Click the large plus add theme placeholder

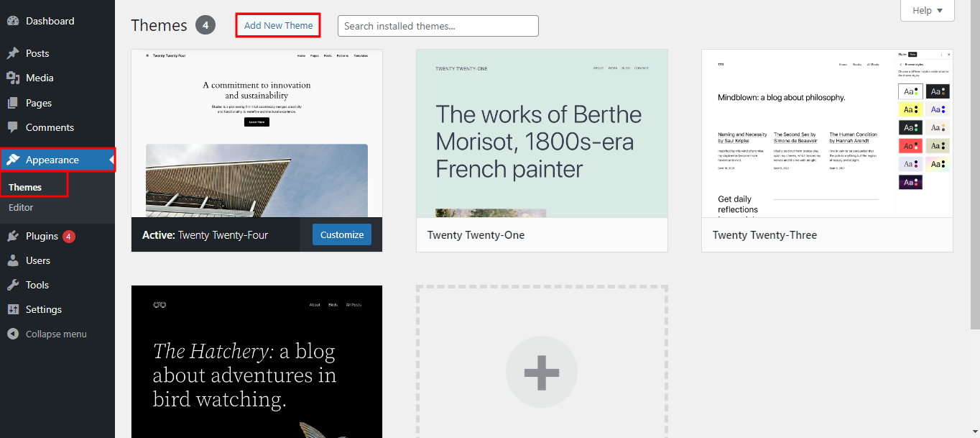(541, 372)
